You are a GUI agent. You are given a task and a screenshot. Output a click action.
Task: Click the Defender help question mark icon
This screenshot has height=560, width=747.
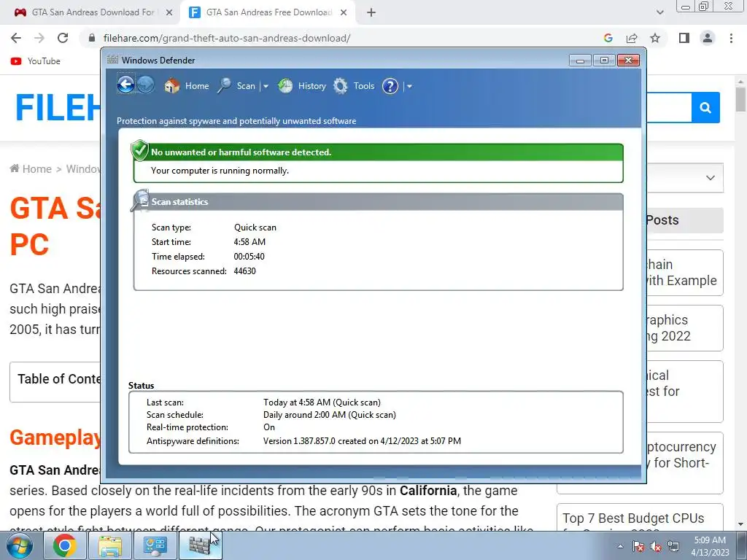[x=390, y=86]
